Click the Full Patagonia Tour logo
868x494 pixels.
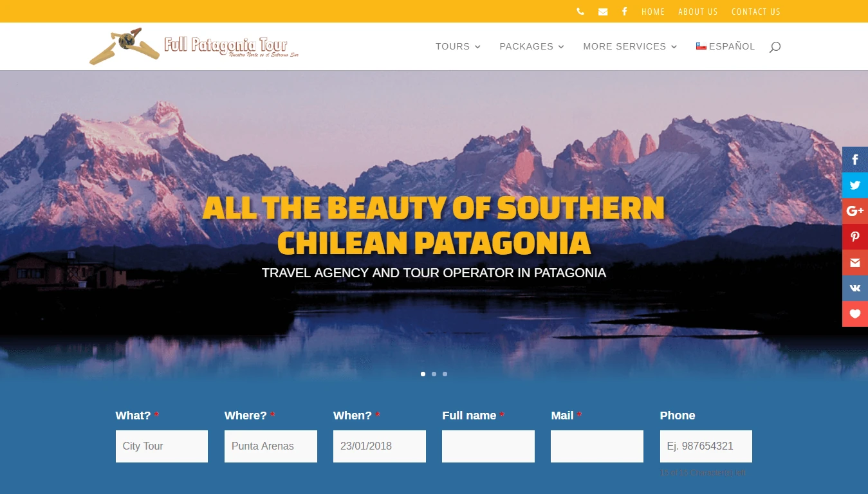pyautogui.click(x=194, y=46)
